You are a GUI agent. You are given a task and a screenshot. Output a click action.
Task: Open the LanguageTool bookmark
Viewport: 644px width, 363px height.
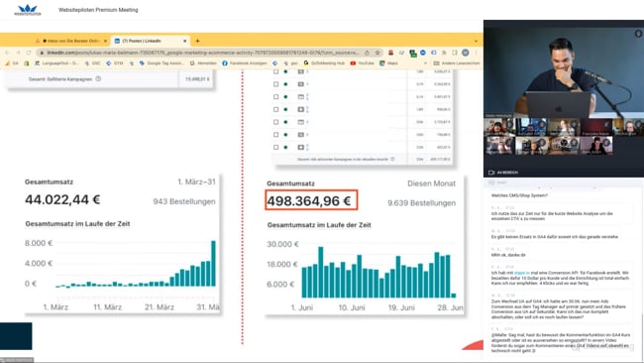click(56, 63)
